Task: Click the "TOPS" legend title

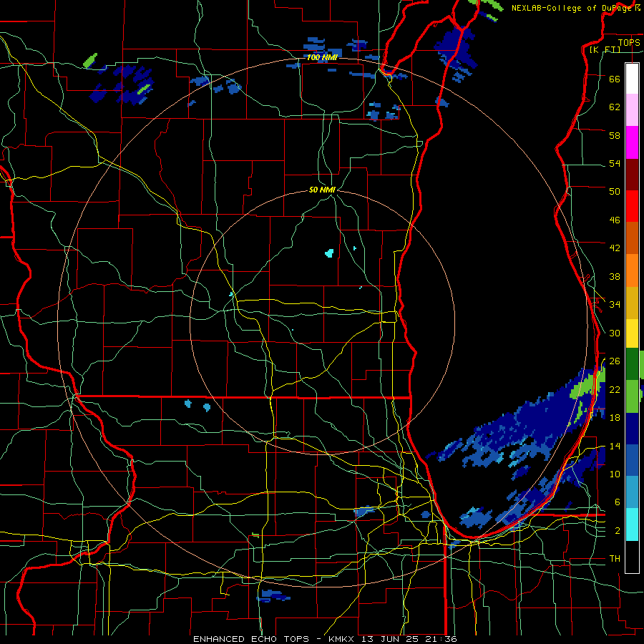Action: [x=629, y=42]
